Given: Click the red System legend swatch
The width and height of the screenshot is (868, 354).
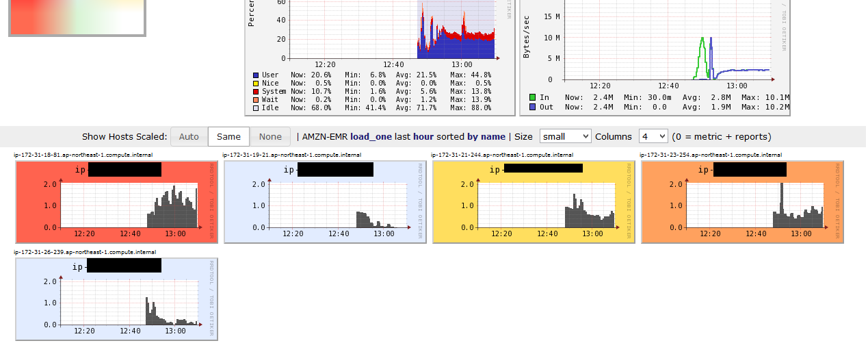Looking at the screenshot, I should coord(256,91).
